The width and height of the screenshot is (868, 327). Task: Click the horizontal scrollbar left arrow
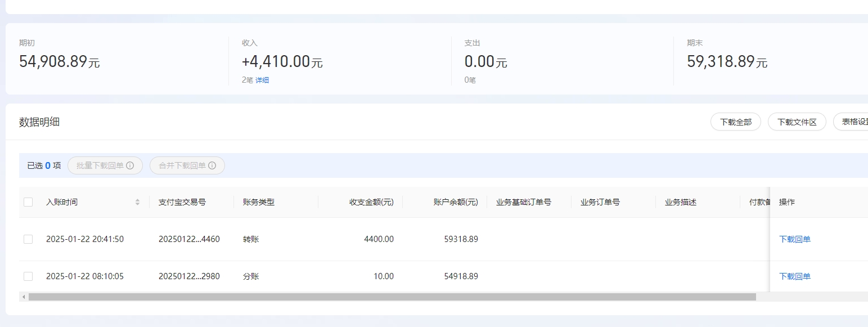point(24,297)
